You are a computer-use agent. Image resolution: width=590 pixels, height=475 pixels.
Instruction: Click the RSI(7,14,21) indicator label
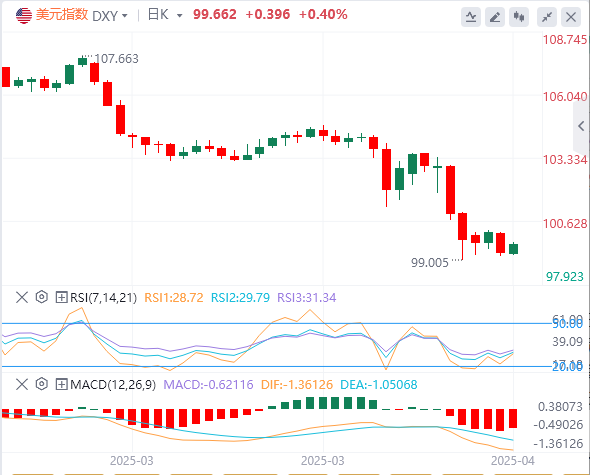pyautogui.click(x=103, y=298)
